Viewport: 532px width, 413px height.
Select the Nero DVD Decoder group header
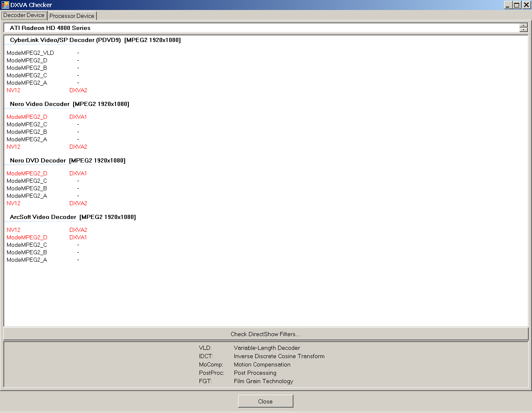point(68,161)
